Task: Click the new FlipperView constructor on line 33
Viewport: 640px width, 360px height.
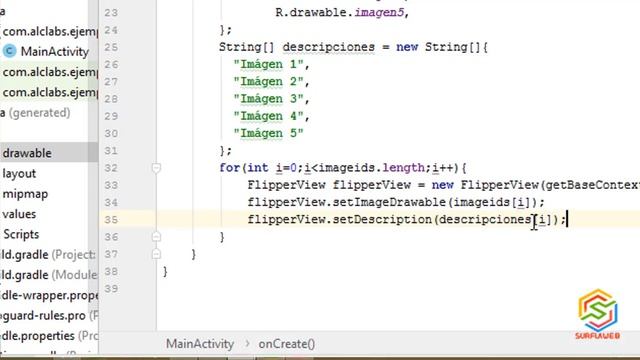Action: [500, 185]
